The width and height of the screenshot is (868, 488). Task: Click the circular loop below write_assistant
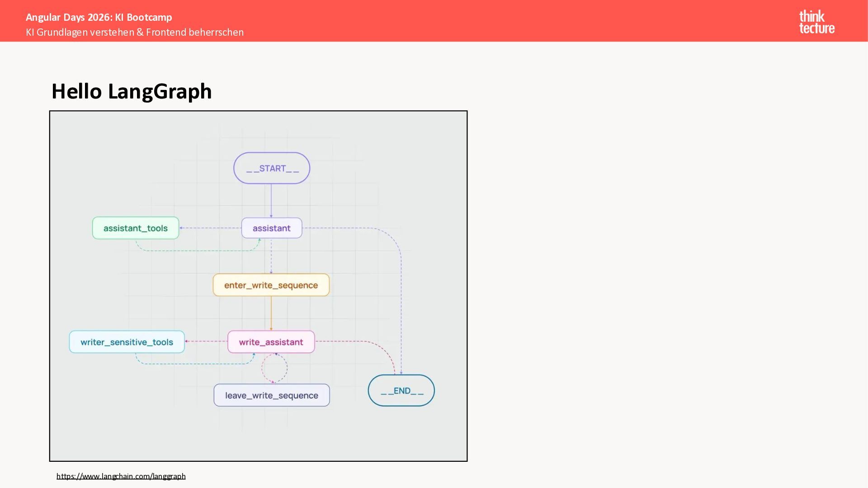(x=274, y=368)
